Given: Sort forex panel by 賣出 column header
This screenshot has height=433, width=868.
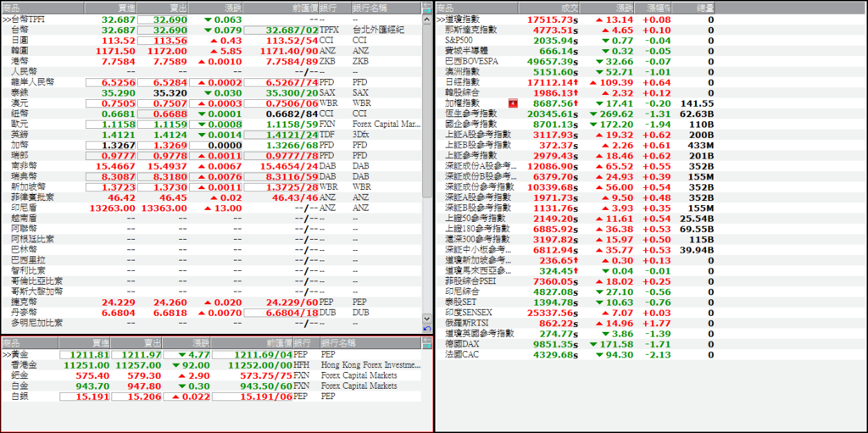Looking at the screenshot, I should tap(162, 8).
